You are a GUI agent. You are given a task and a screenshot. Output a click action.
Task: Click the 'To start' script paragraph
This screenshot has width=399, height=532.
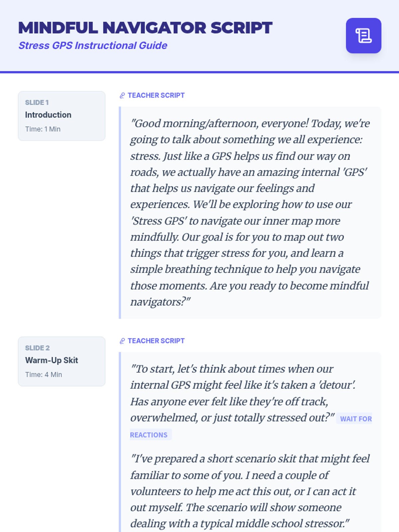point(233,393)
